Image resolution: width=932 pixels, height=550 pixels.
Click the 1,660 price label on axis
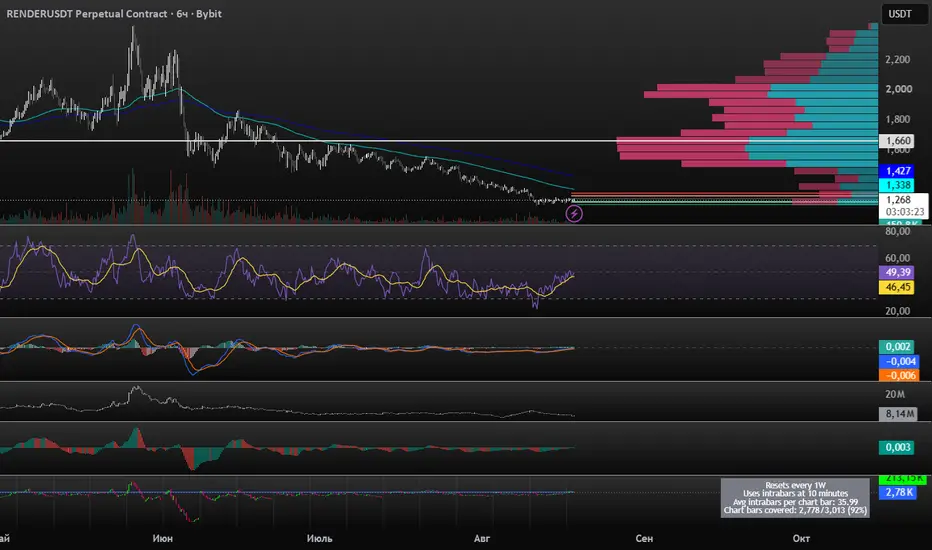898,141
